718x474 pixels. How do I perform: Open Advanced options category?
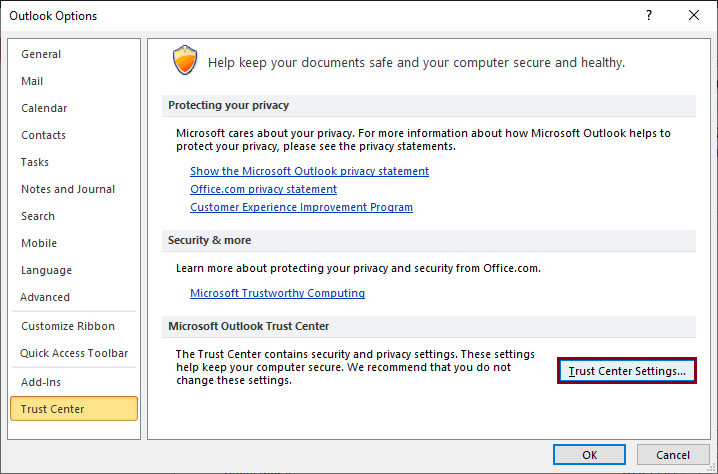point(74,297)
